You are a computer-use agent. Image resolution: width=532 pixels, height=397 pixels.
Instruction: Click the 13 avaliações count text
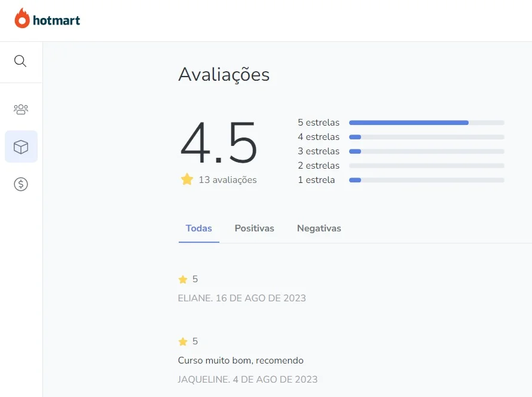coord(227,180)
